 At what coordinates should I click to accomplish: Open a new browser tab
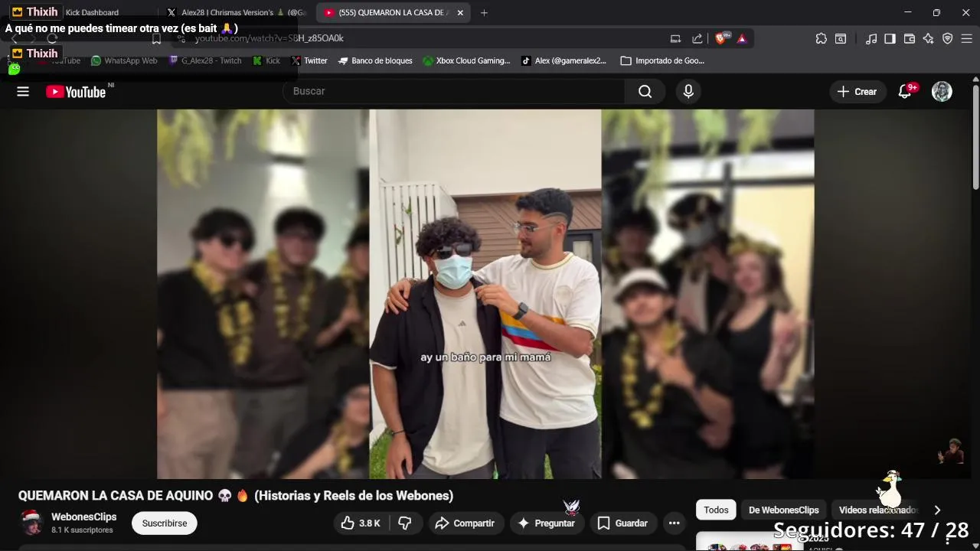[484, 12]
